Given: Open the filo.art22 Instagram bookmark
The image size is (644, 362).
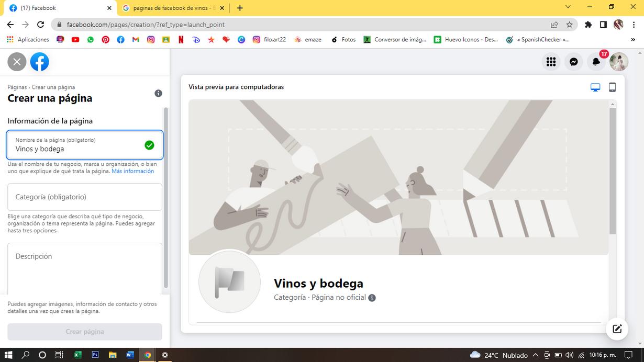Looking at the screenshot, I should click(x=269, y=40).
